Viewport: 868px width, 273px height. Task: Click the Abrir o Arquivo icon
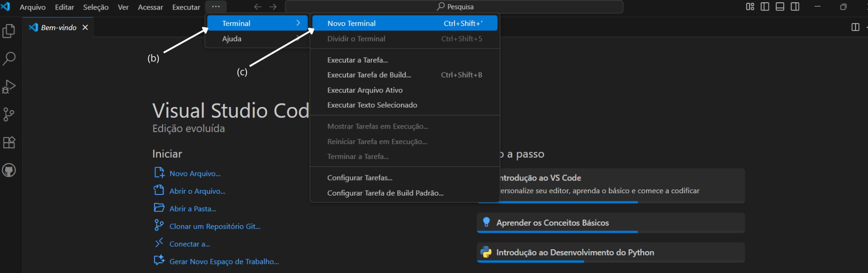(x=159, y=190)
